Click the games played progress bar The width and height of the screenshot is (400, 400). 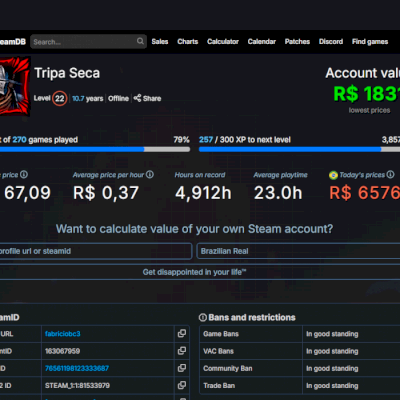[x=95, y=150]
